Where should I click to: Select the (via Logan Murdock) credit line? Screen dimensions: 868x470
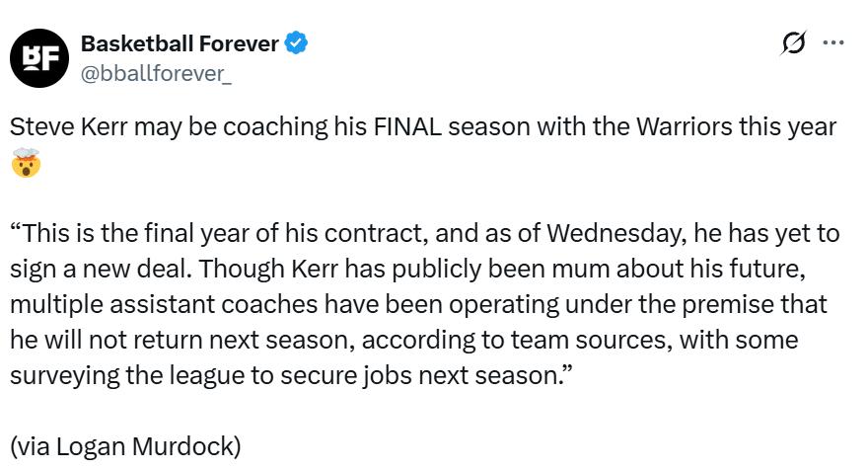coord(125,445)
